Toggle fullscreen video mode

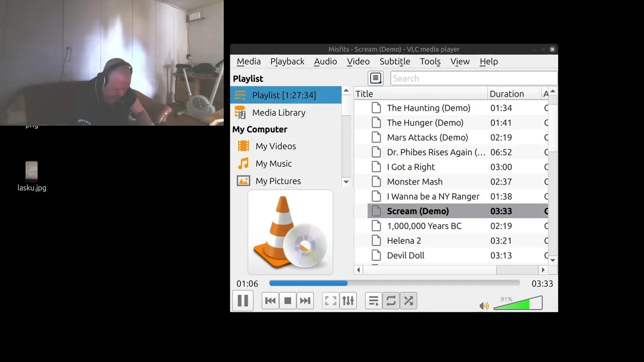pyautogui.click(x=331, y=301)
